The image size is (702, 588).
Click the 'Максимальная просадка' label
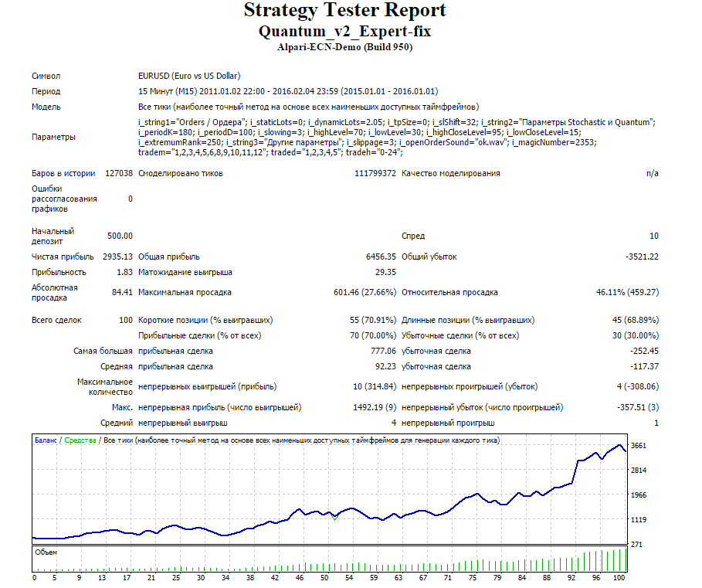[185, 292]
